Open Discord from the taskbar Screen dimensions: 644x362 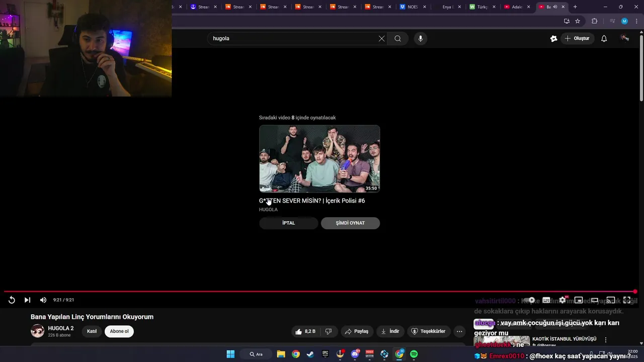[355, 354]
